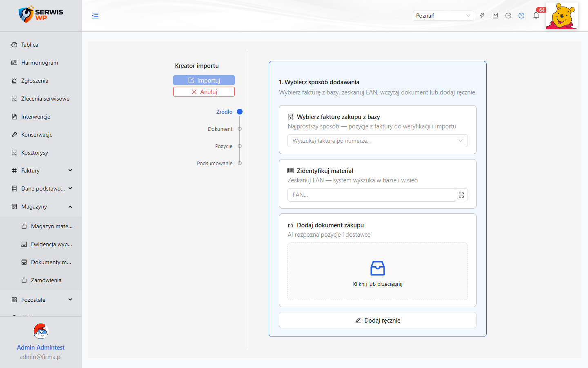588x368 pixels.
Task: Open Interwencje menu item
Action: pos(41,117)
